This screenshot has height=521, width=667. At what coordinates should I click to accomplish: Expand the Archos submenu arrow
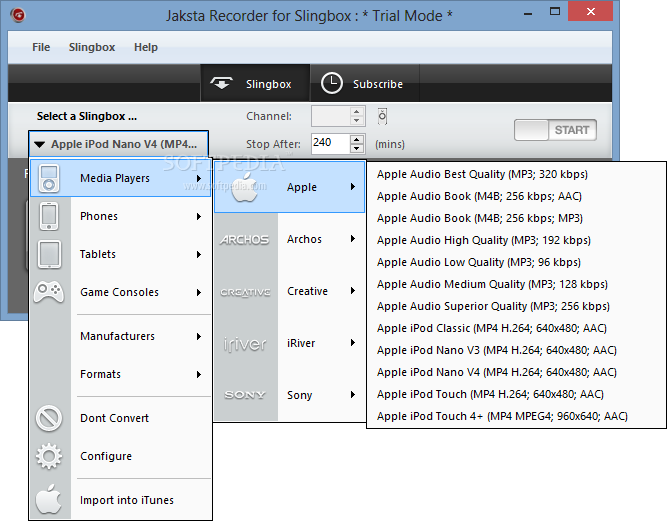[353, 239]
